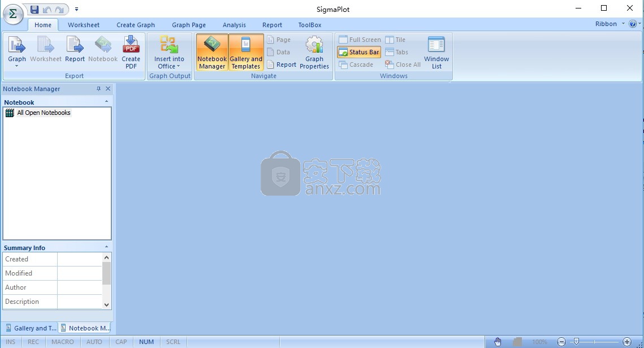644x348 pixels.
Task: Pin the Notebook Manager panel
Action: [98, 89]
